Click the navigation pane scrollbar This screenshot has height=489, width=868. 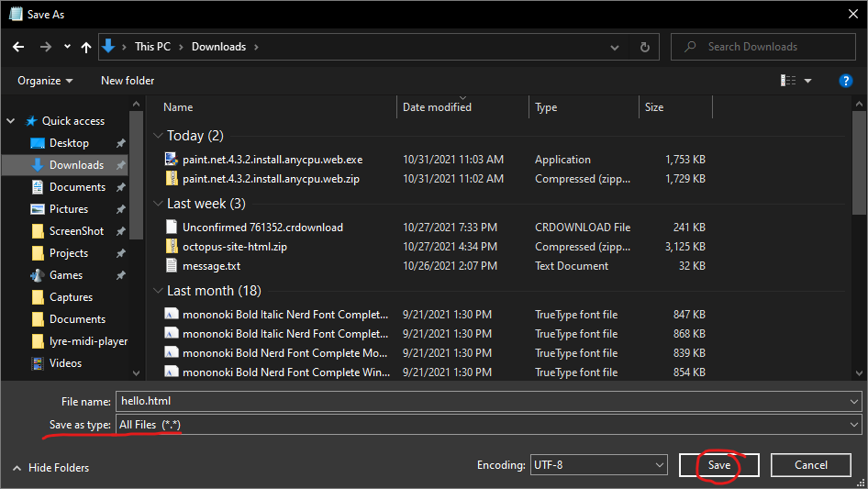(136, 174)
